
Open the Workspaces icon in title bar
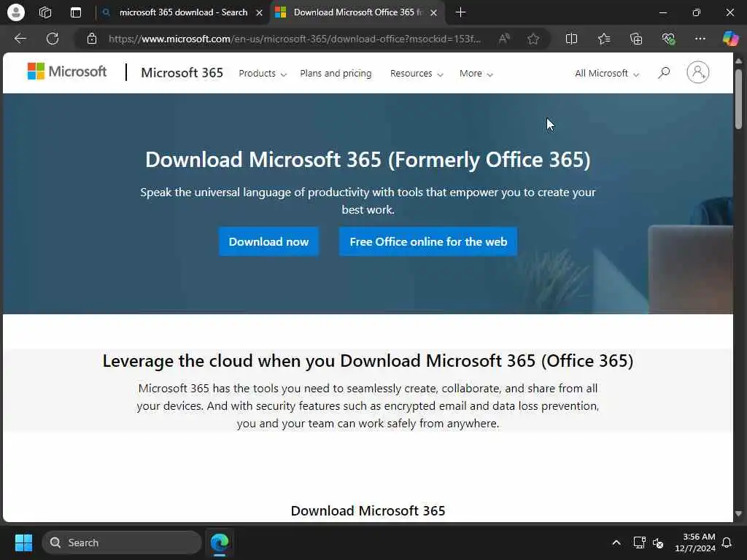[45, 12]
